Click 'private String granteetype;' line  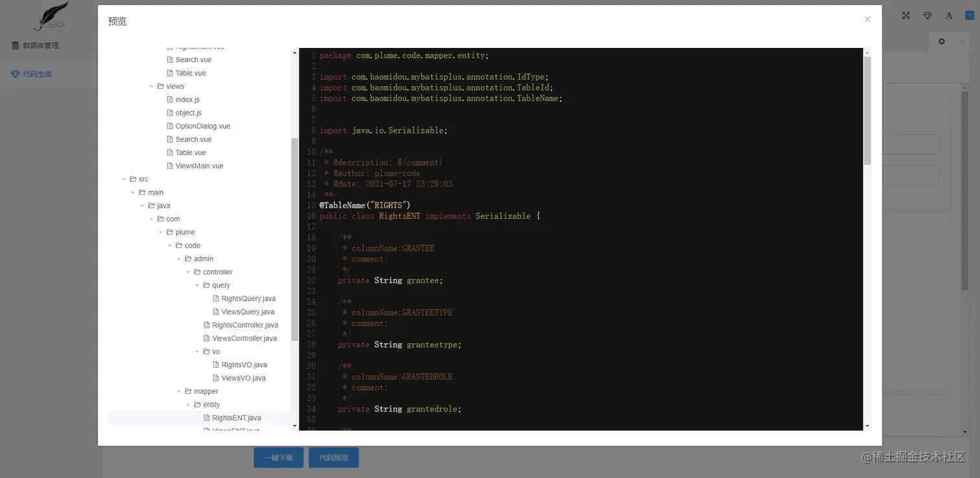pyautogui.click(x=399, y=345)
